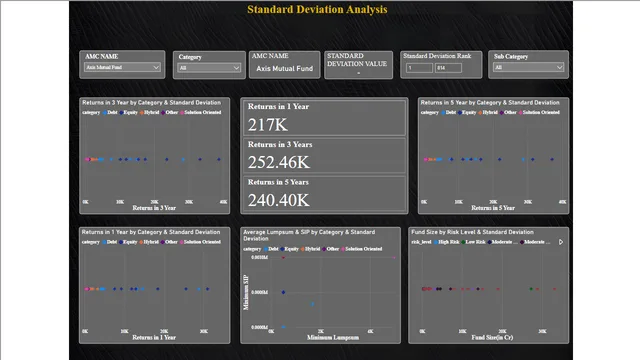
Task: Click Returns in 1 Year by Category chart title
Action: pyautogui.click(x=151, y=232)
